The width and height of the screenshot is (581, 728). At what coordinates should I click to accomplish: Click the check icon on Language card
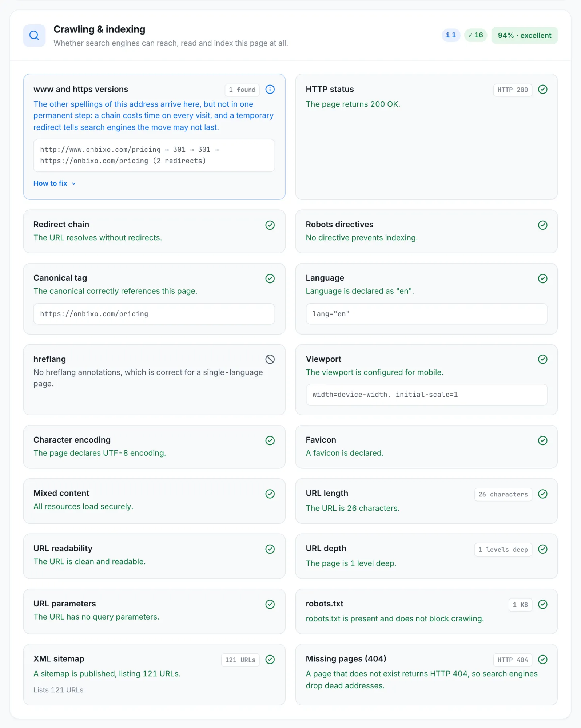[542, 278]
